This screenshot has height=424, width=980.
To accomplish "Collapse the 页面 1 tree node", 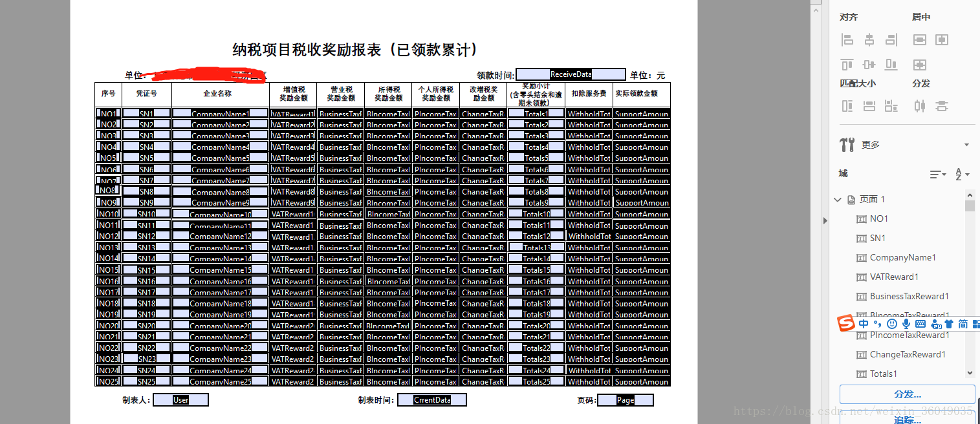I will click(x=838, y=201).
